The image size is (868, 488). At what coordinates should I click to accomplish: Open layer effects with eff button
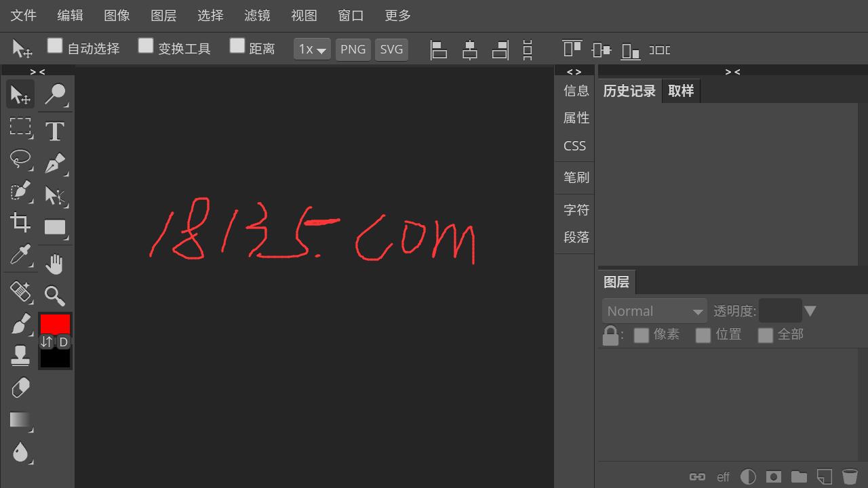[x=723, y=477]
